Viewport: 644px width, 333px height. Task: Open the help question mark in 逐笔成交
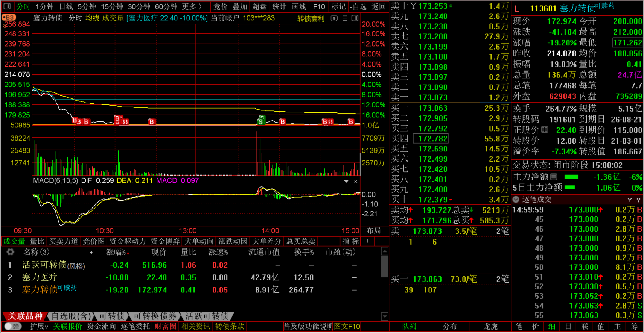pos(638,200)
